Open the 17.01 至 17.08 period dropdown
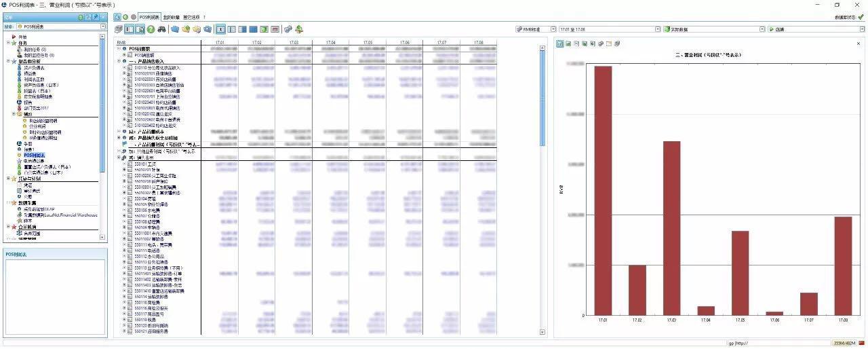Screen dimensions: 868x349 (x=657, y=29)
